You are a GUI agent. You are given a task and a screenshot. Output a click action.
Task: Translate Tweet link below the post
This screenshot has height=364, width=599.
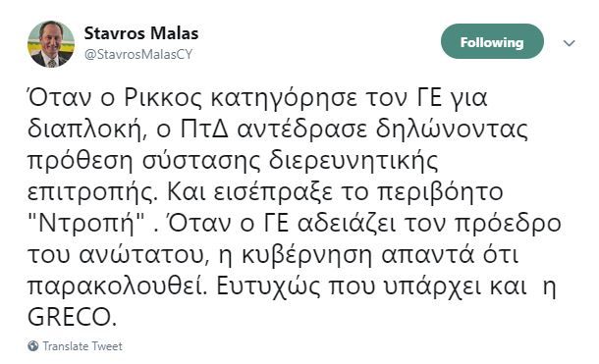point(82,346)
